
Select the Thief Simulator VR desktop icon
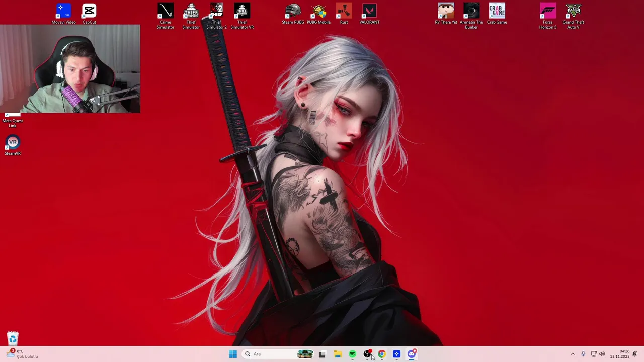point(242,16)
